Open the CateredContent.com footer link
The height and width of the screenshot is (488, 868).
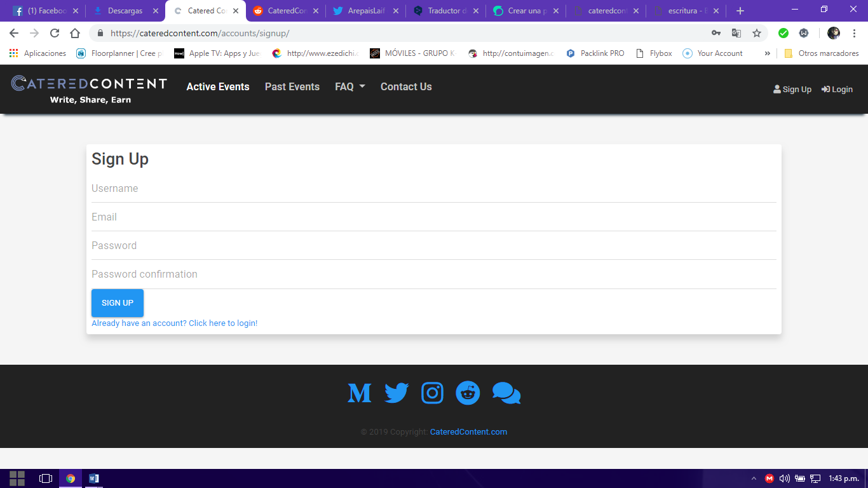pyautogui.click(x=468, y=432)
